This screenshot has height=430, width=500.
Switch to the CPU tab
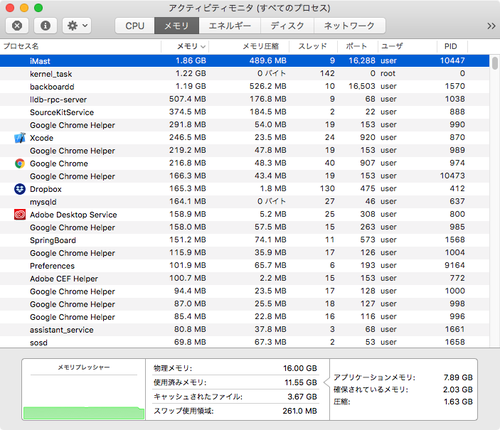135,26
